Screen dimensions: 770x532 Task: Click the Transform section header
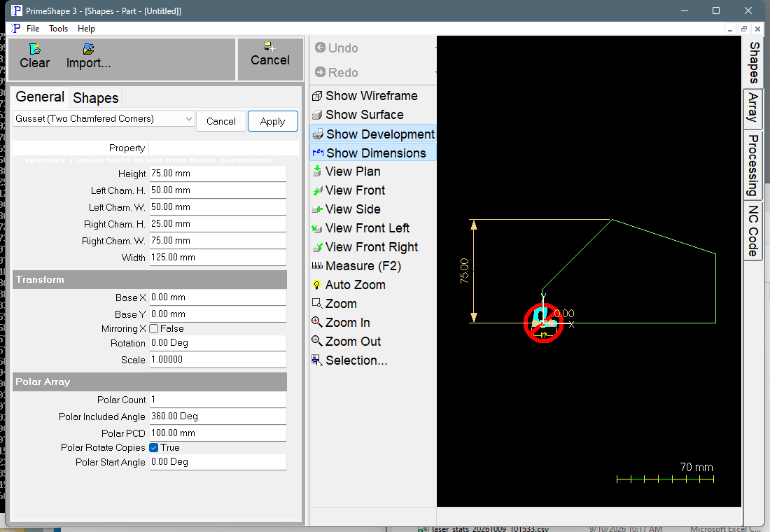(x=149, y=279)
